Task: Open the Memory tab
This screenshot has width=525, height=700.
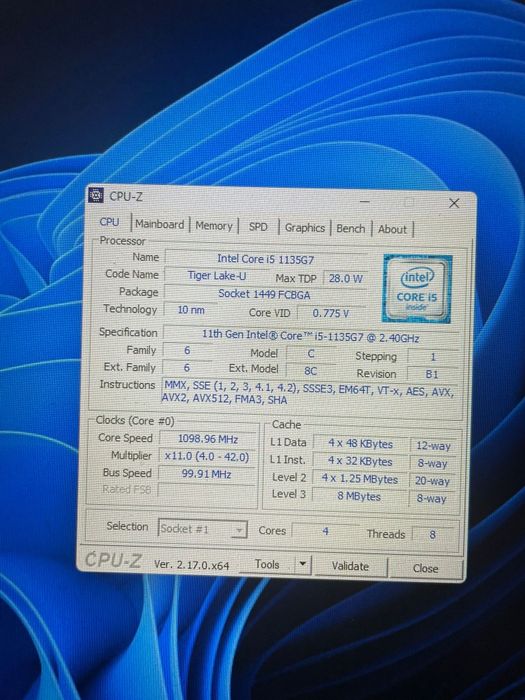Action: [x=214, y=226]
